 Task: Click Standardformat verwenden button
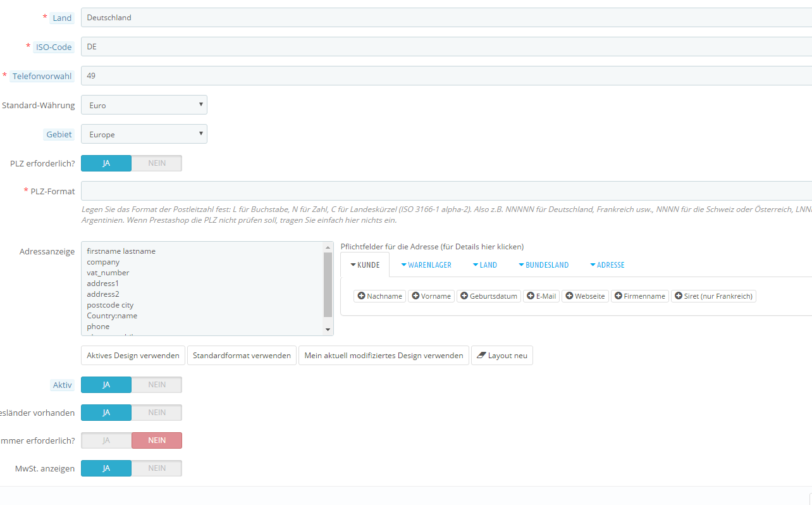(x=242, y=356)
